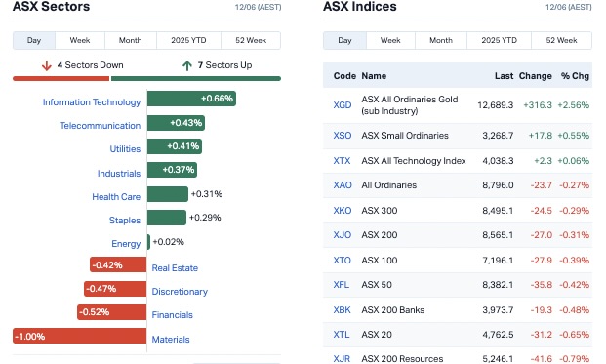Click the green up arrow for Sectors Up

pos(187,65)
